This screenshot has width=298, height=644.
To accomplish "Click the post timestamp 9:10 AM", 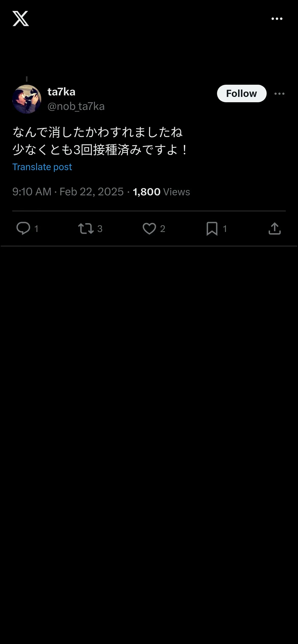I will [x=32, y=192].
